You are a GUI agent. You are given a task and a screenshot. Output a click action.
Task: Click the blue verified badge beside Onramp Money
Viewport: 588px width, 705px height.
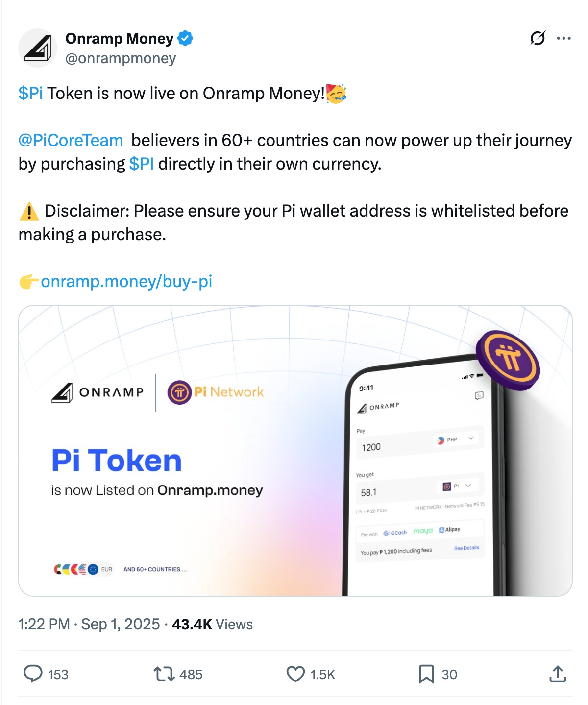click(x=185, y=38)
